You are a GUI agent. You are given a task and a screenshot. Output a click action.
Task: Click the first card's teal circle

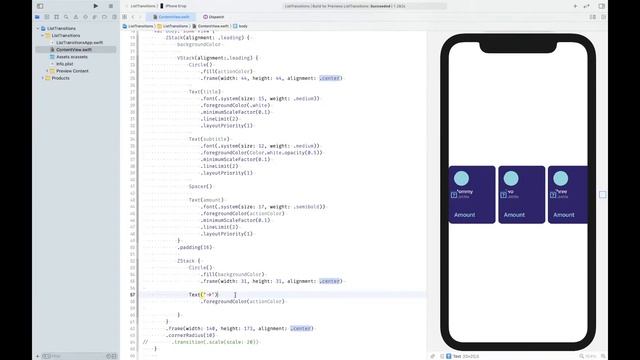462,178
